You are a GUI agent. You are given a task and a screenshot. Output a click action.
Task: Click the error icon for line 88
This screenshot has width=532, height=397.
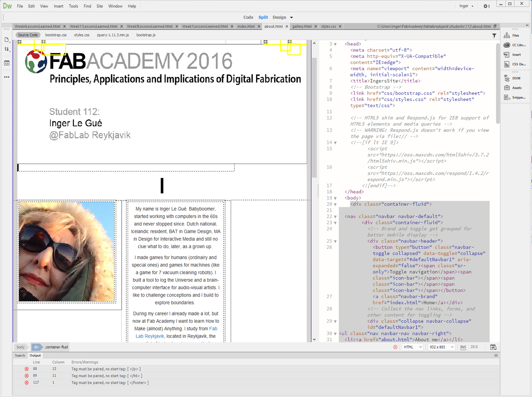[x=27, y=369]
